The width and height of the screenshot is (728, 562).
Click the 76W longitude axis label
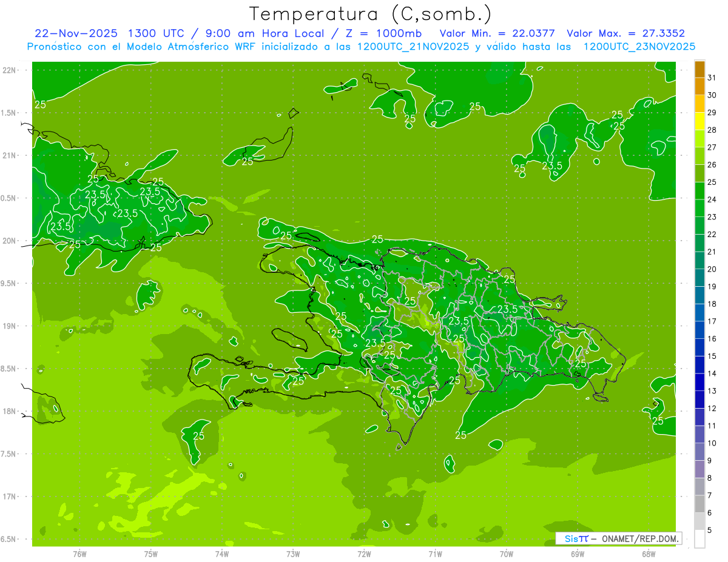click(x=79, y=554)
